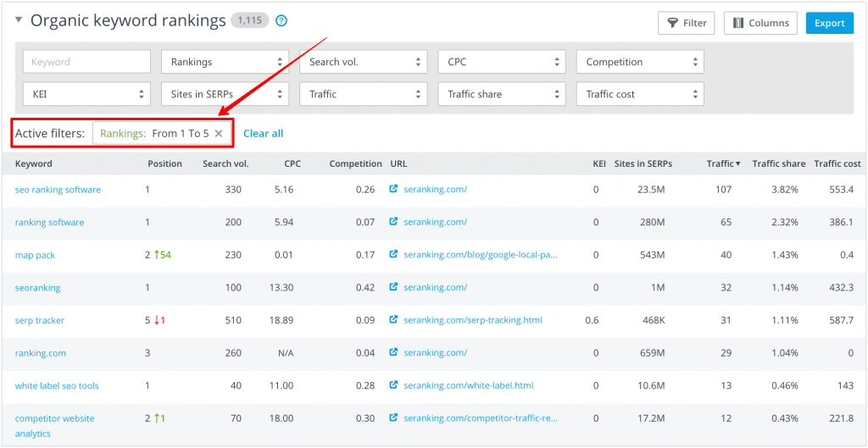Click the Clear all link
868x448 pixels.
click(x=264, y=133)
